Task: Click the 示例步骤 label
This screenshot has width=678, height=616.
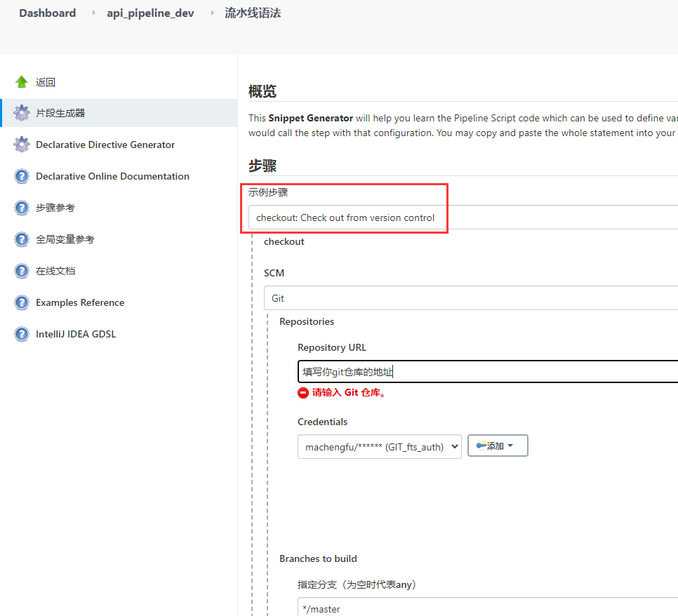Action: click(x=268, y=192)
